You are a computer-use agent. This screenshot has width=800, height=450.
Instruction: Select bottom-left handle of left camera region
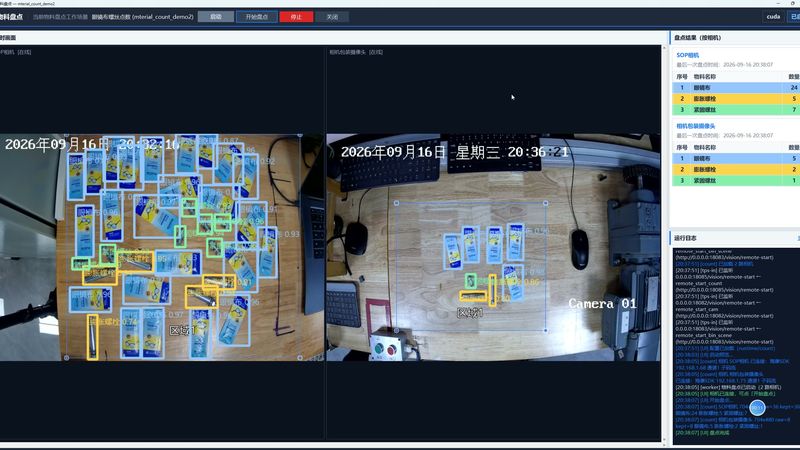tap(66, 358)
